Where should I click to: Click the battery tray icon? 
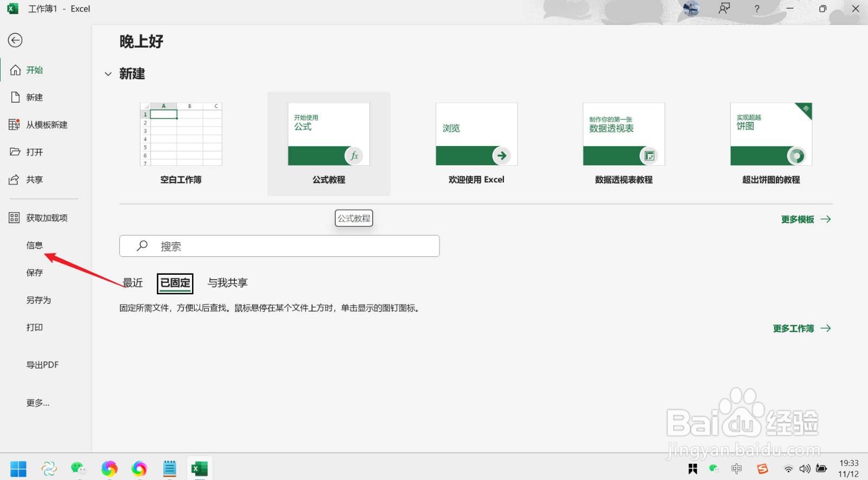pyautogui.click(x=821, y=469)
